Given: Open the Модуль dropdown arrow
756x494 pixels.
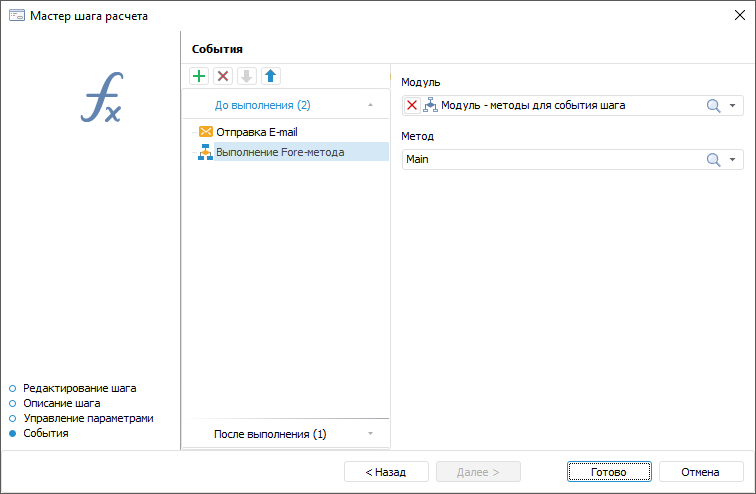Looking at the screenshot, I should tap(733, 105).
